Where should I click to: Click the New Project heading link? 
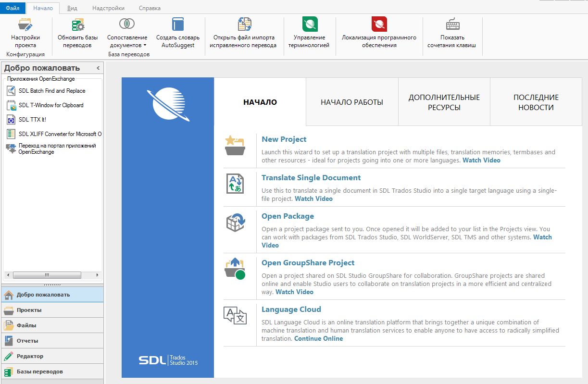[284, 139]
